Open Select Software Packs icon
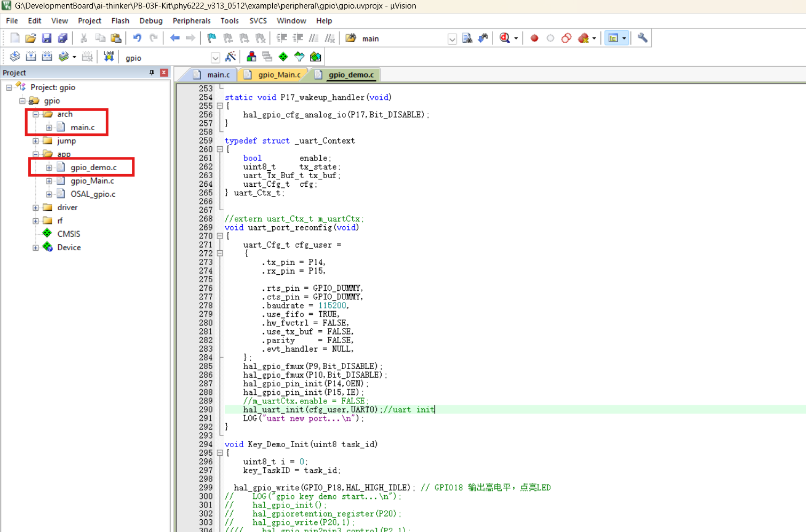Viewport: 806px width, 532px height. tap(299, 57)
